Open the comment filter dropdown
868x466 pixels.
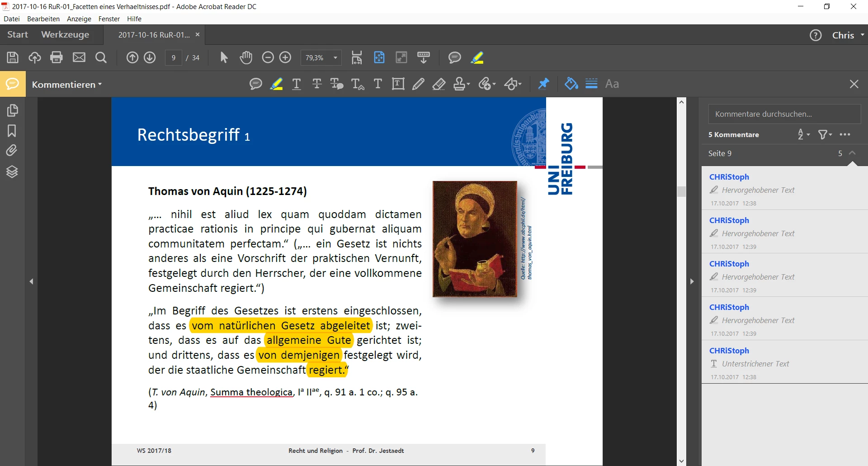click(x=825, y=134)
